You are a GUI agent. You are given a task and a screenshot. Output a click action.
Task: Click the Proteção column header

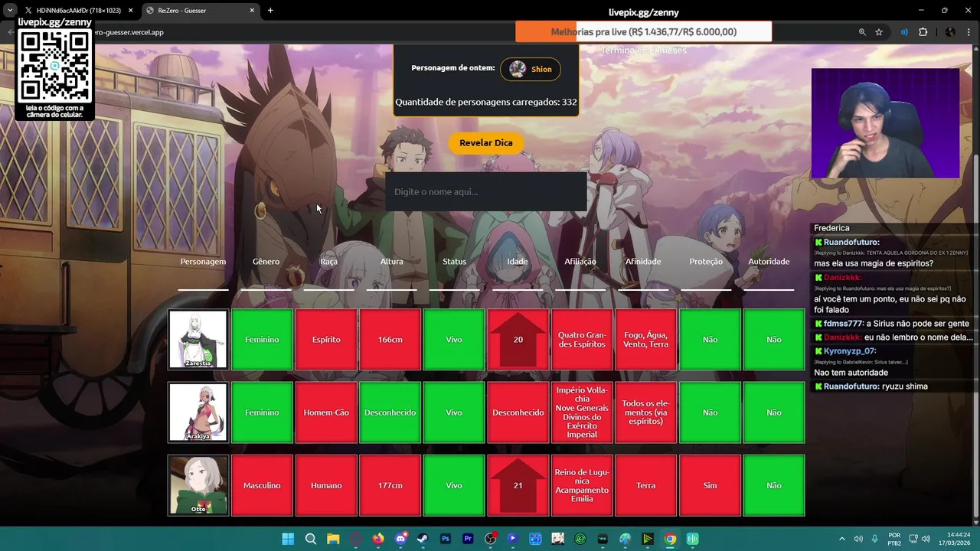coord(706,262)
